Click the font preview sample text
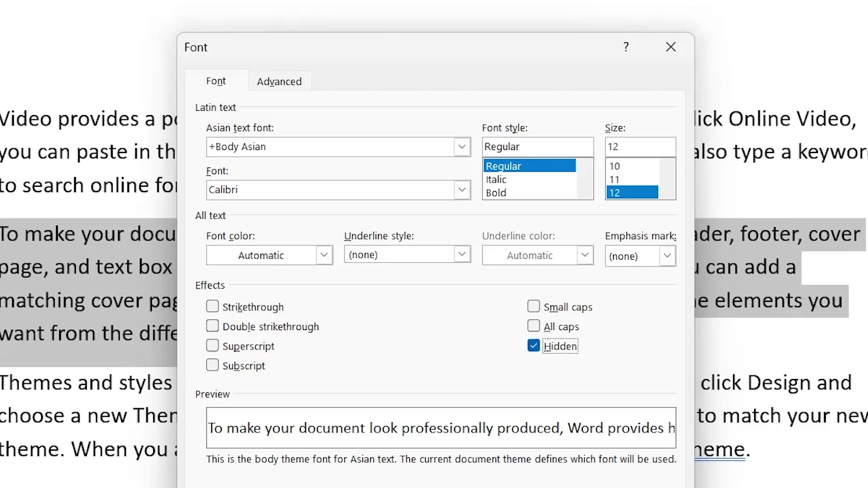The height and width of the screenshot is (488, 868). [441, 428]
